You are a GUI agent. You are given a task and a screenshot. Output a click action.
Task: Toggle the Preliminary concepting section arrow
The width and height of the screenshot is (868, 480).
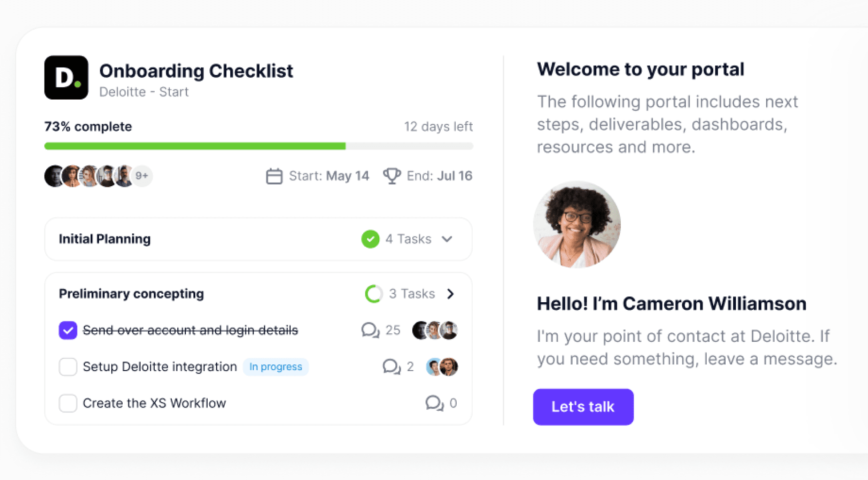click(450, 294)
